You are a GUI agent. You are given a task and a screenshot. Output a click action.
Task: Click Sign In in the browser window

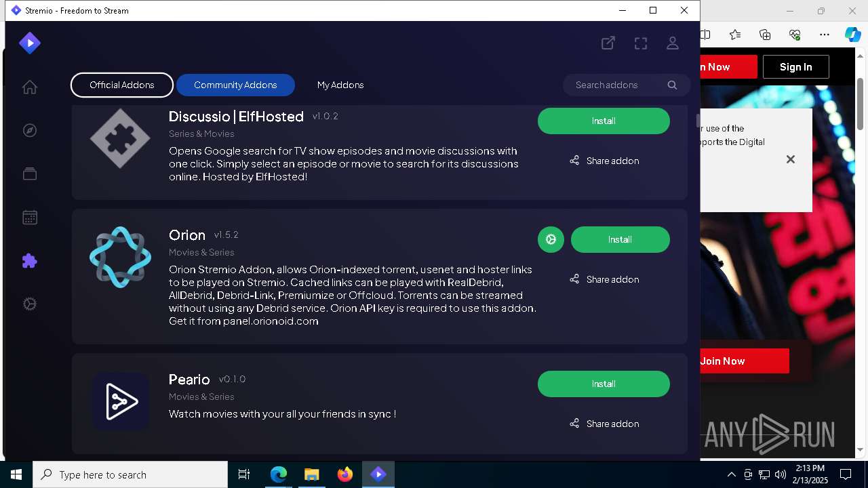tap(795, 66)
